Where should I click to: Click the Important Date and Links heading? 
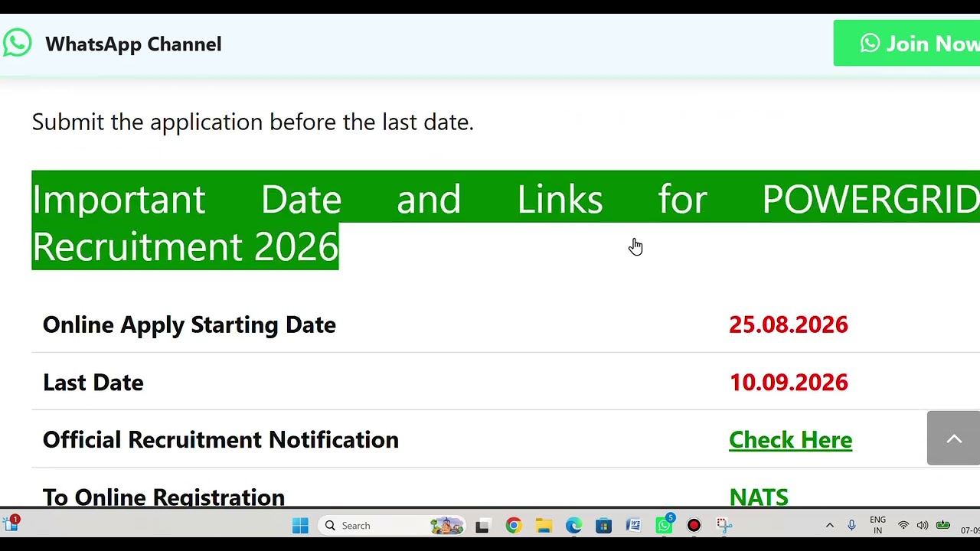[x=505, y=222]
